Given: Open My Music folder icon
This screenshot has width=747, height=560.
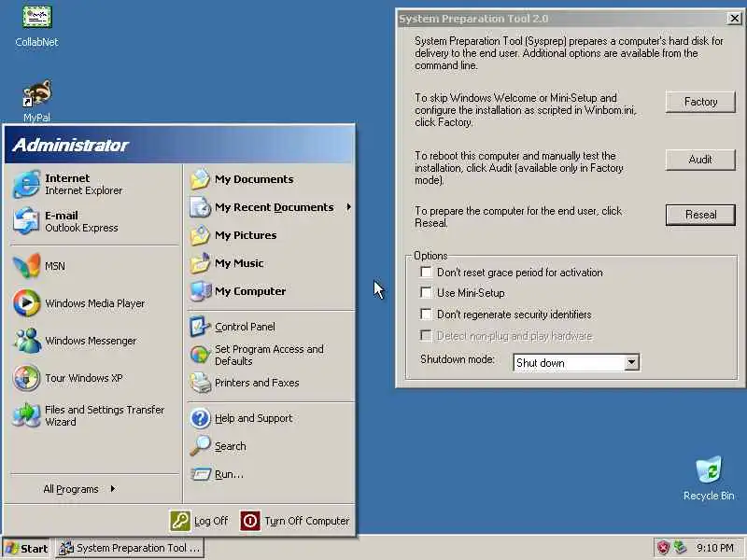Looking at the screenshot, I should coord(200,263).
